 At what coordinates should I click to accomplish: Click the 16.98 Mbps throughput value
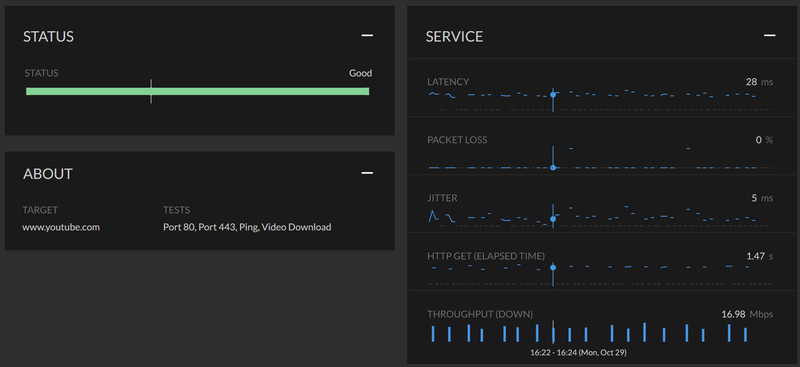click(x=747, y=314)
